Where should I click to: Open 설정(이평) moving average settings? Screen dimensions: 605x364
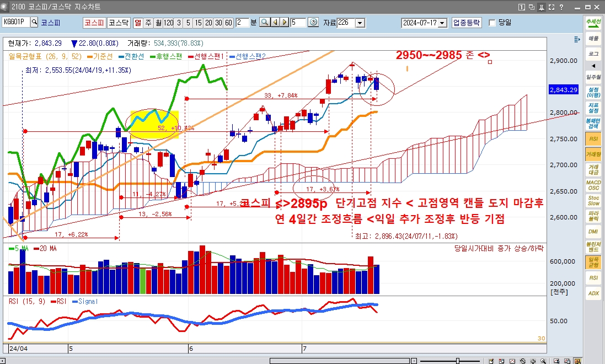click(x=593, y=92)
